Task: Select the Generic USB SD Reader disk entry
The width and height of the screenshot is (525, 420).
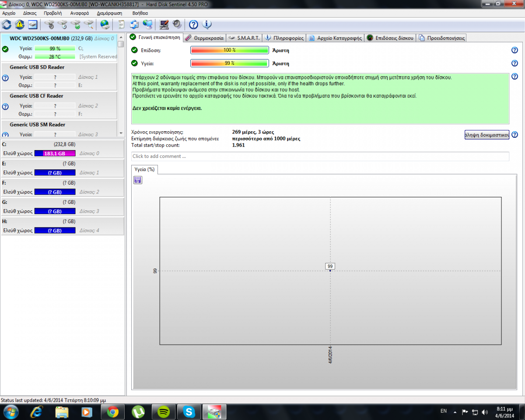Action: click(x=59, y=77)
